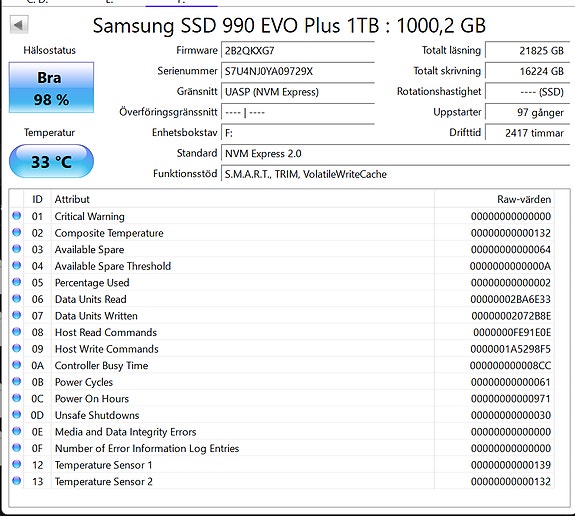Click the serial number field S7U4NJ0YA09729X
This screenshot has height=516, width=575.
coord(297,71)
